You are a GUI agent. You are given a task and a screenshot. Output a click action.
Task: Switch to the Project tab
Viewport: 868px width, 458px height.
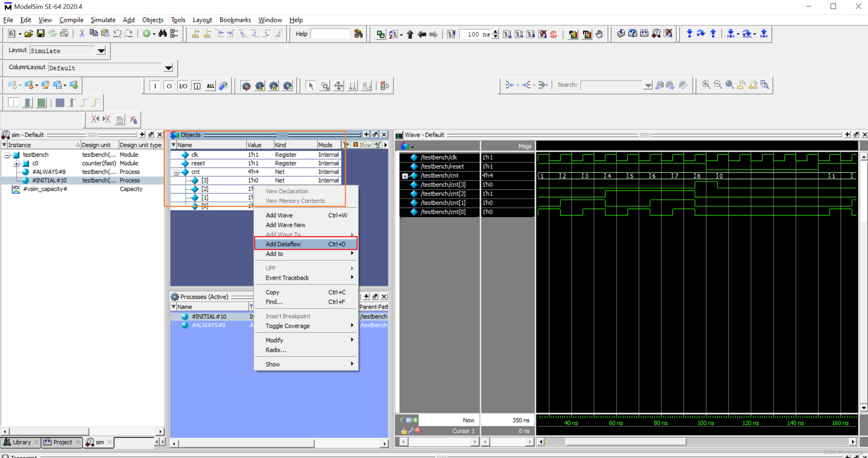(62, 442)
